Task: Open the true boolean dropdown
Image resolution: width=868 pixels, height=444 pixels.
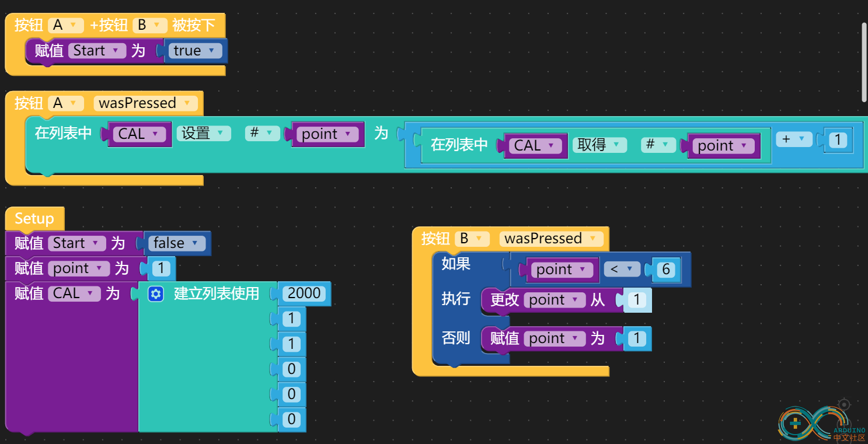Action: click(194, 51)
